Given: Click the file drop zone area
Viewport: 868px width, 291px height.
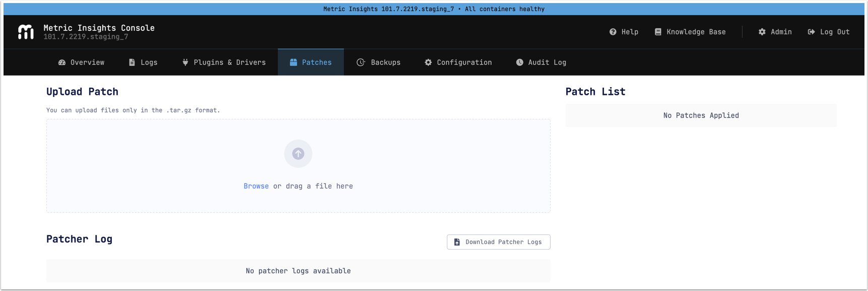Looking at the screenshot, I should click(298, 166).
